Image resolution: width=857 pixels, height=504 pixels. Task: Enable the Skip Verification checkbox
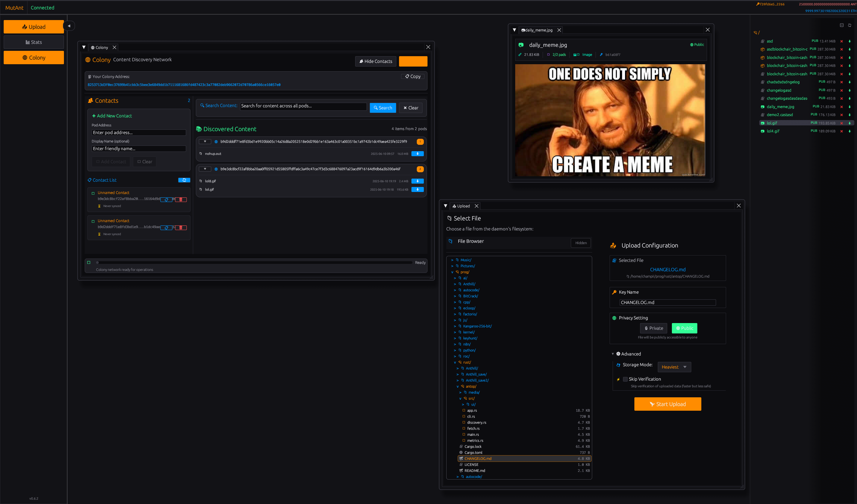(625, 379)
